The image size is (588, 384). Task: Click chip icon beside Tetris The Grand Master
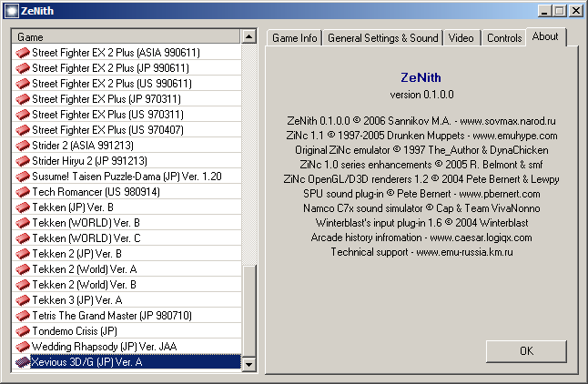23,316
